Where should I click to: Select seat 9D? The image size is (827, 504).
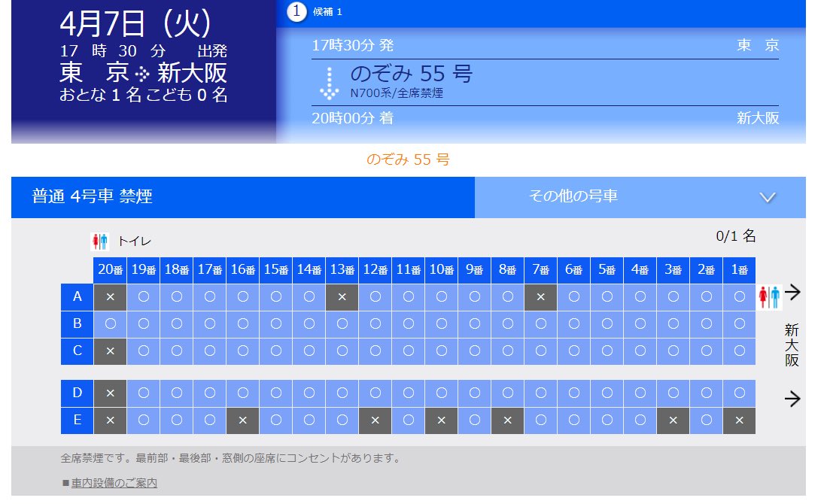[x=475, y=393]
